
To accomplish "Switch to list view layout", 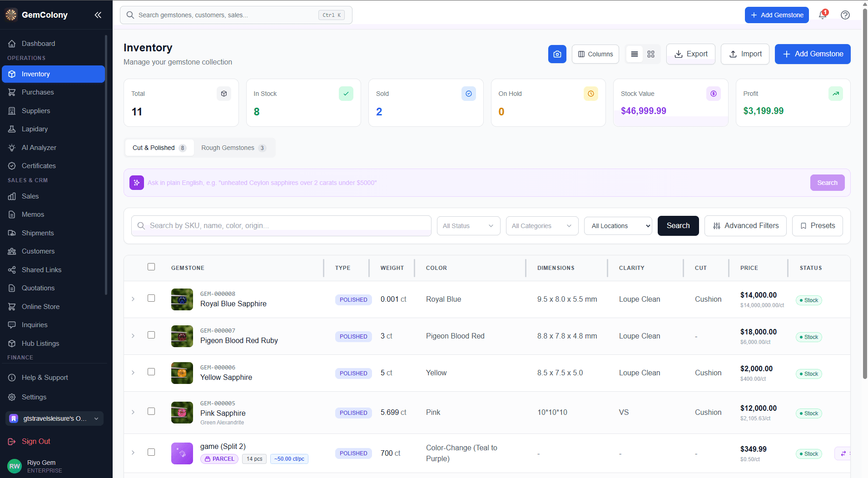I will coord(635,54).
